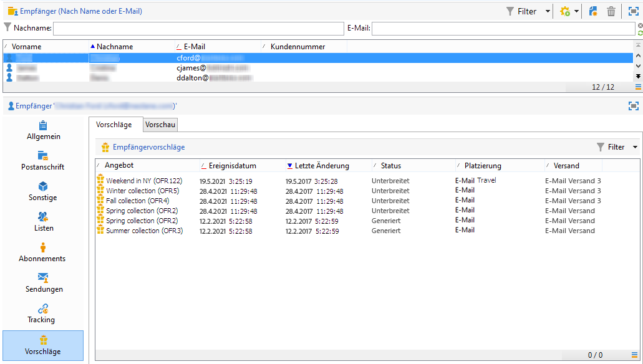Focus the Nachname filter input field
This screenshot has width=643, height=364.
(x=198, y=28)
